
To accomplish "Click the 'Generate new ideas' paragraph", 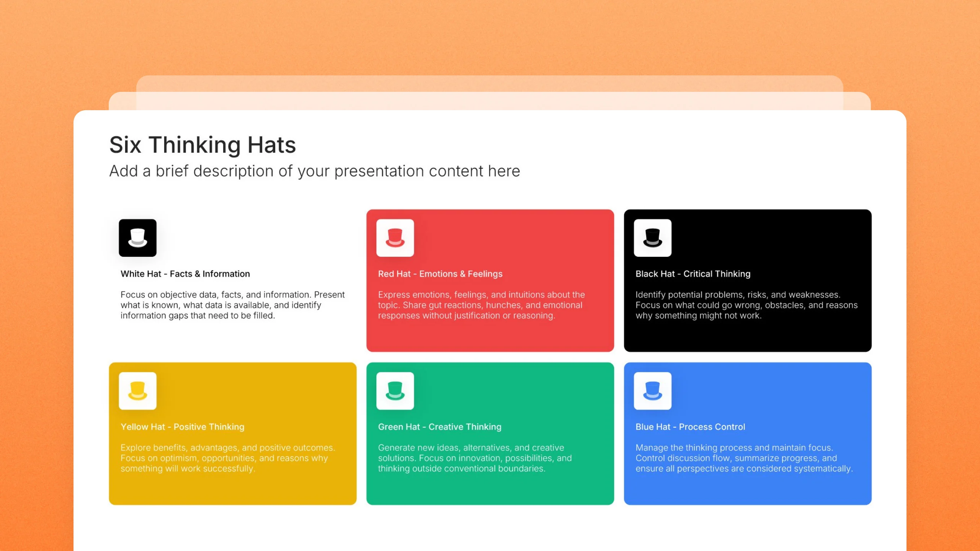I will point(475,458).
